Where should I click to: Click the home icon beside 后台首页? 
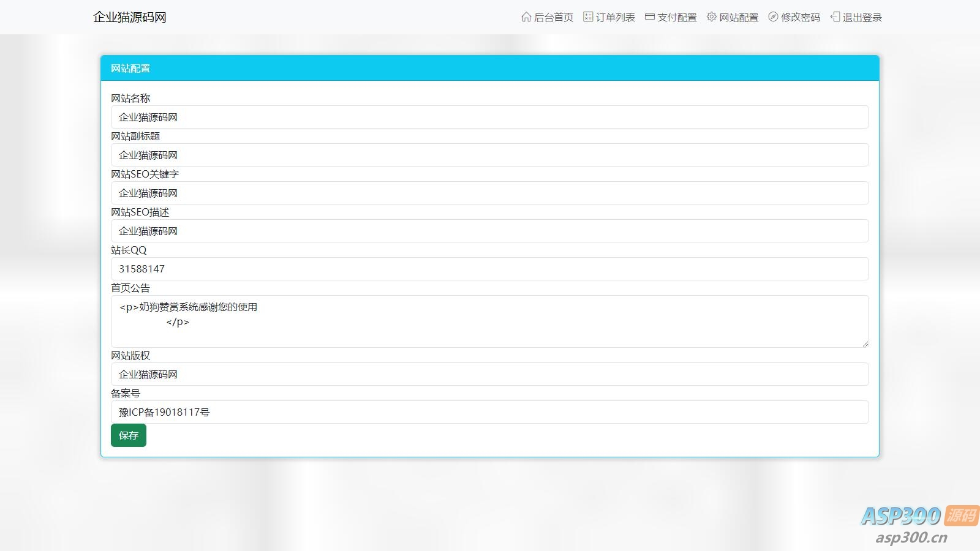[x=526, y=17]
